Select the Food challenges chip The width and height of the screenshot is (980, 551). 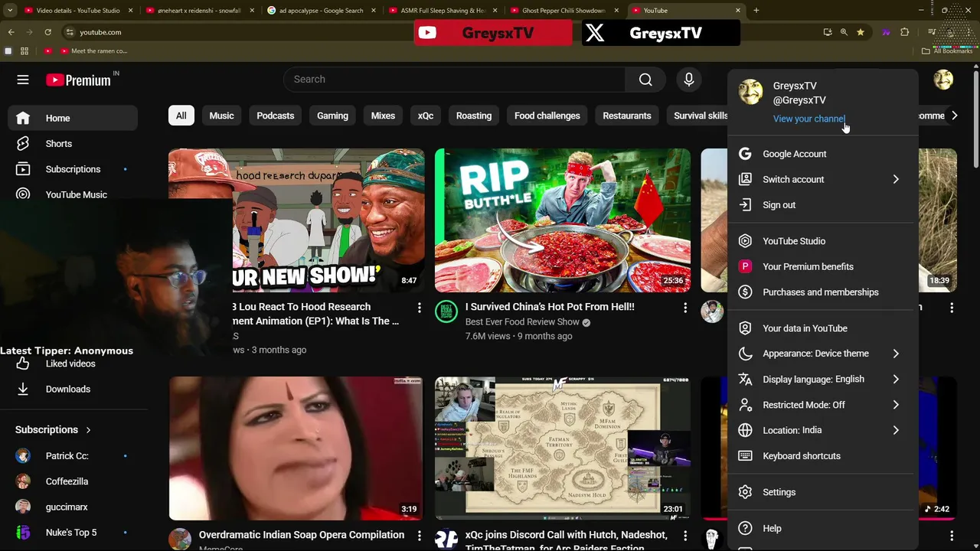(x=547, y=116)
